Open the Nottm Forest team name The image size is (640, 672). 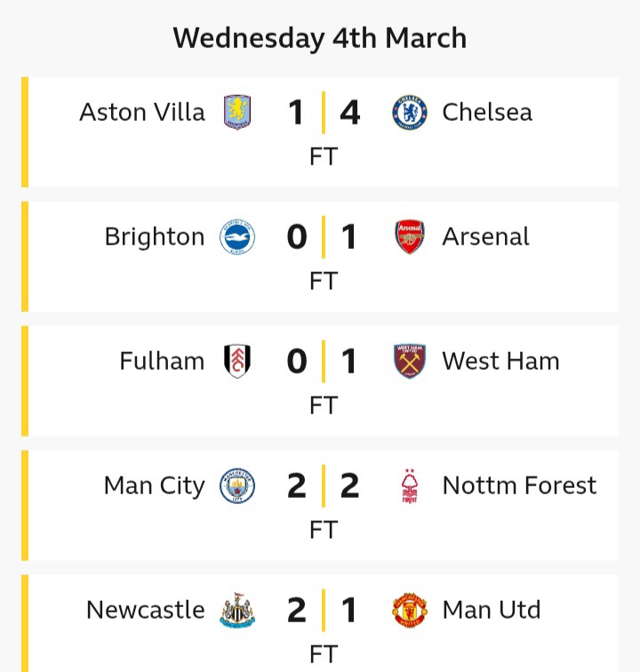pyautogui.click(x=519, y=486)
